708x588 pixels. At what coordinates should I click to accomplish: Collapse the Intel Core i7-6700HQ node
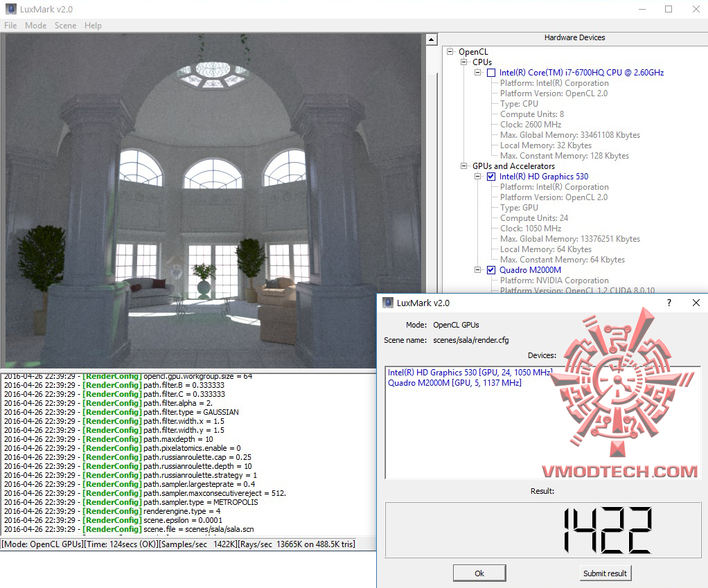tap(478, 72)
